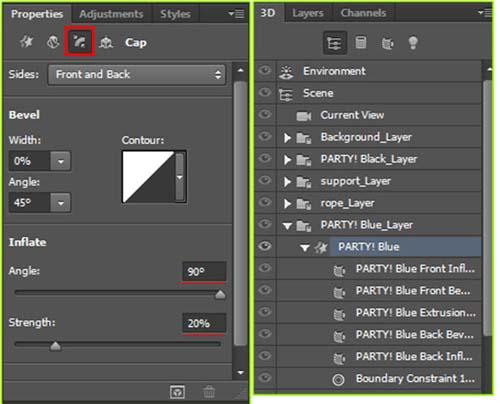Hide the Background_Layer
This screenshot has width=500, height=404.
pos(265,136)
